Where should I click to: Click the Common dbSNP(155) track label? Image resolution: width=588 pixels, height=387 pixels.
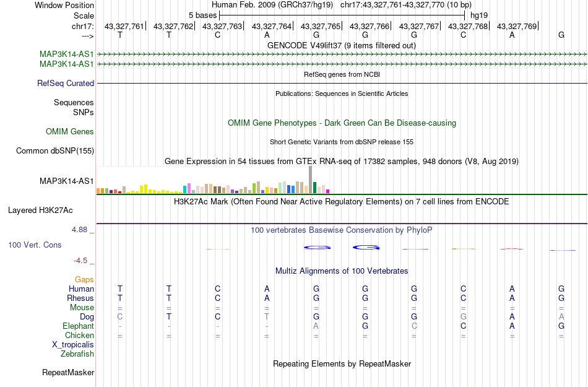click(x=55, y=150)
